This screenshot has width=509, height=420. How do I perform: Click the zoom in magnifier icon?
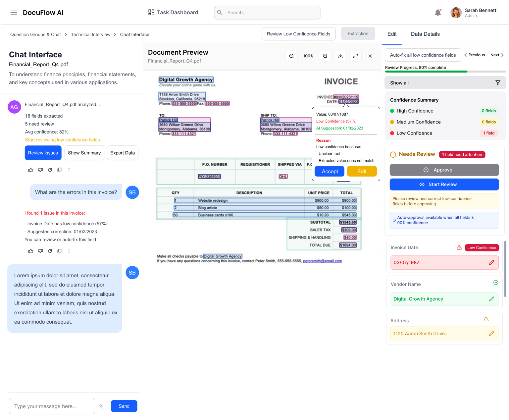pyautogui.click(x=325, y=56)
